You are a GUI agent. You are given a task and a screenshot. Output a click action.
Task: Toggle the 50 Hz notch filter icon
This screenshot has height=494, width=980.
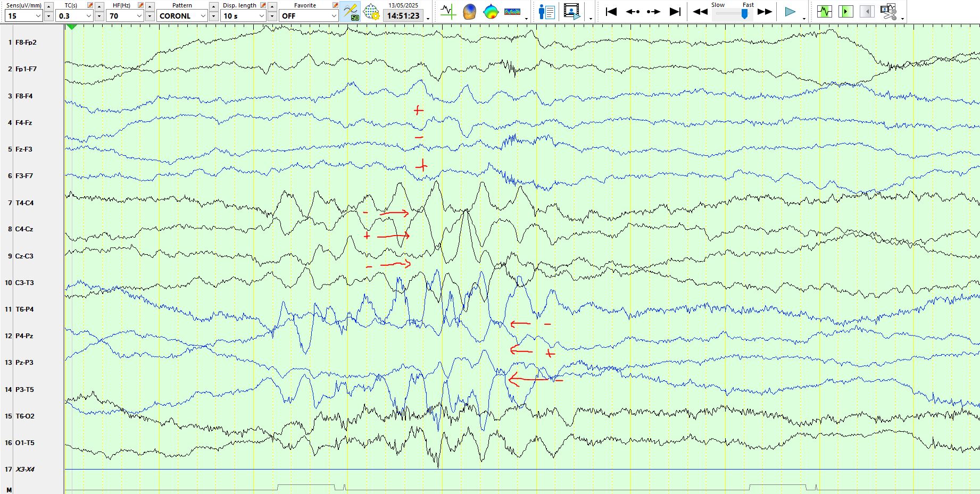tap(351, 11)
